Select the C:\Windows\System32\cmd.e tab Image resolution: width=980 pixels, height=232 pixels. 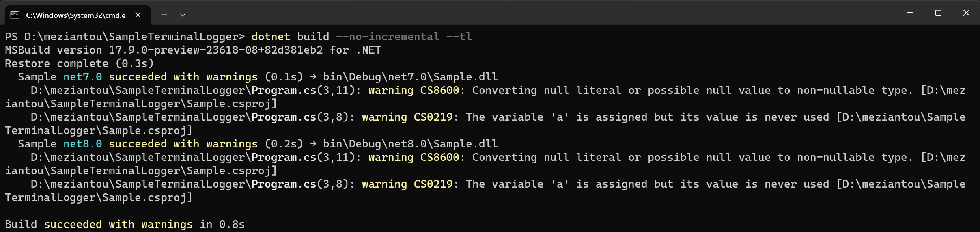click(x=75, y=15)
